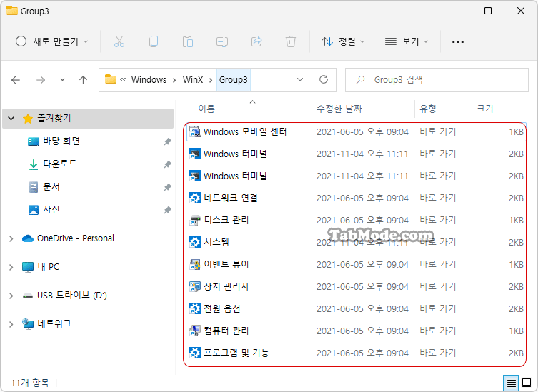The width and height of the screenshot is (538, 392).
Task: Click the Group3 breadcrumb segment
Action: point(234,79)
